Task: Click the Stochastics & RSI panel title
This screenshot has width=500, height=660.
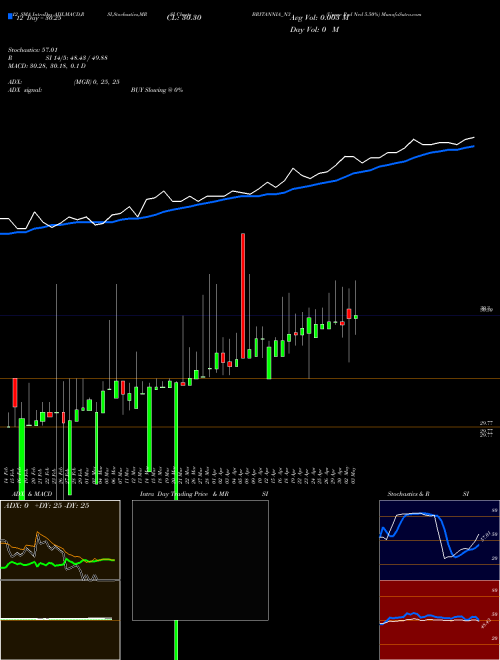Action: [x=428, y=494]
